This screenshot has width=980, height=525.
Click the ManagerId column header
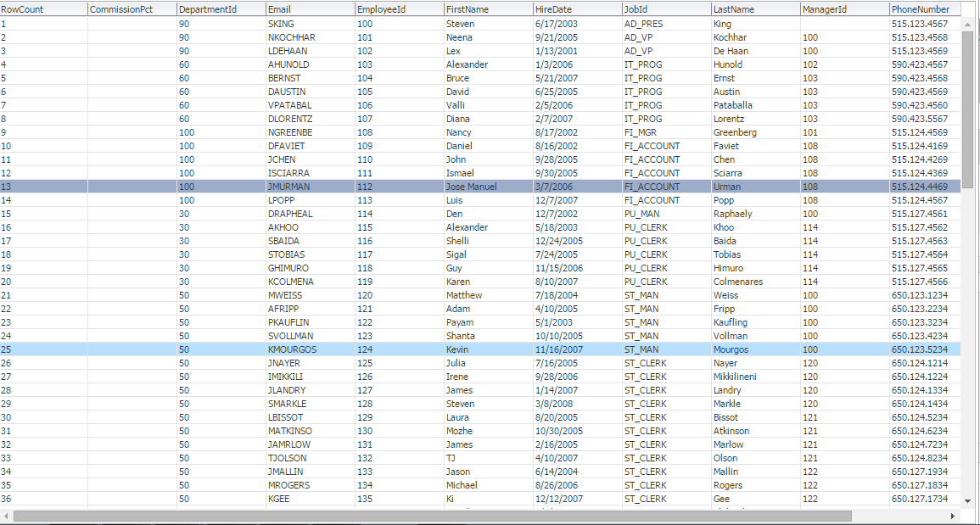(x=845, y=9)
